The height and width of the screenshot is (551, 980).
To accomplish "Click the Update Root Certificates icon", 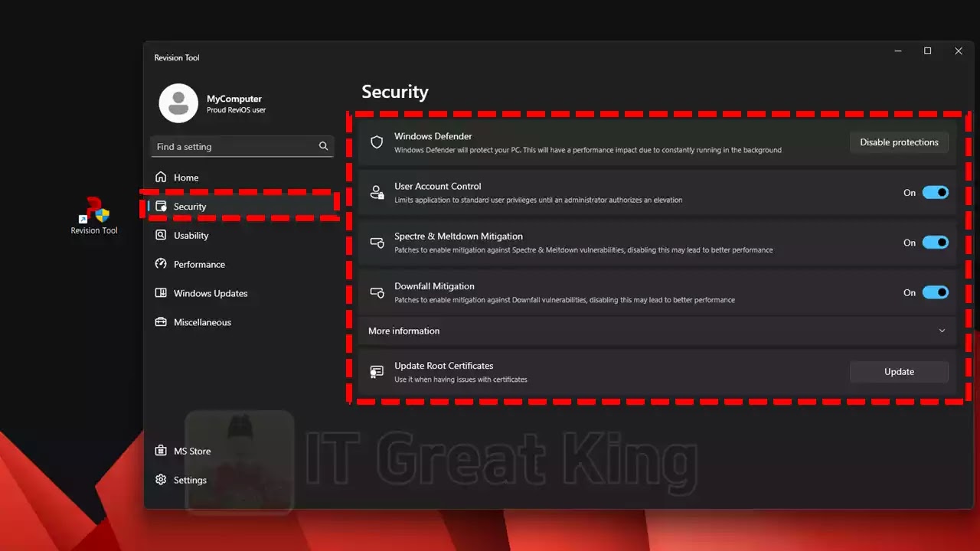I will (377, 372).
